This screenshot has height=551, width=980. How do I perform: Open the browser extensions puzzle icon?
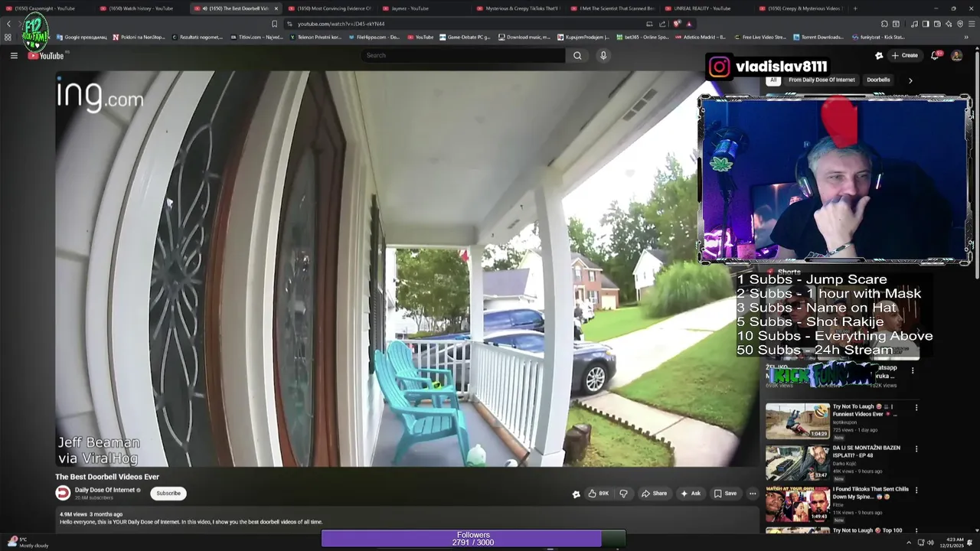[x=884, y=24]
